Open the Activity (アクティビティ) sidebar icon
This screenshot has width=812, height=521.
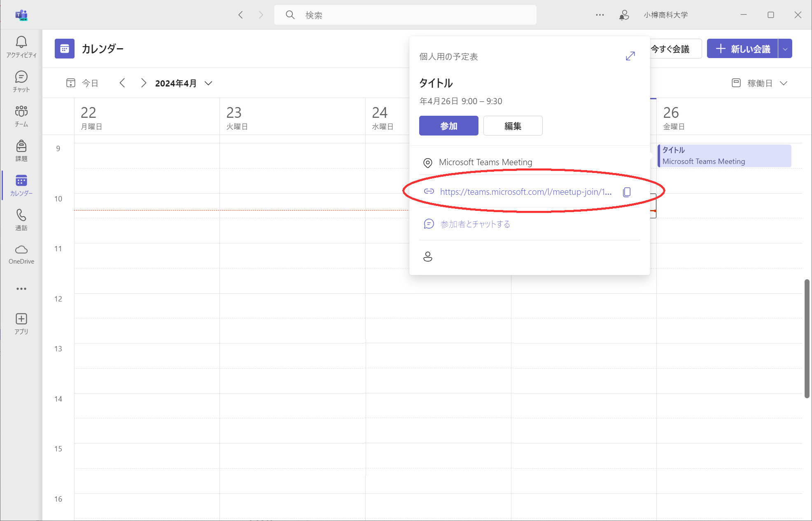click(x=21, y=47)
